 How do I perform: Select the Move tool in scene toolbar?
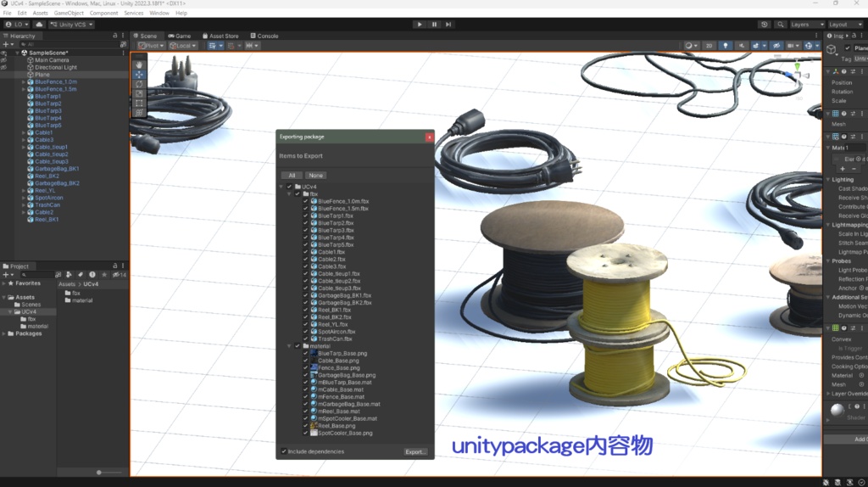[x=139, y=75]
